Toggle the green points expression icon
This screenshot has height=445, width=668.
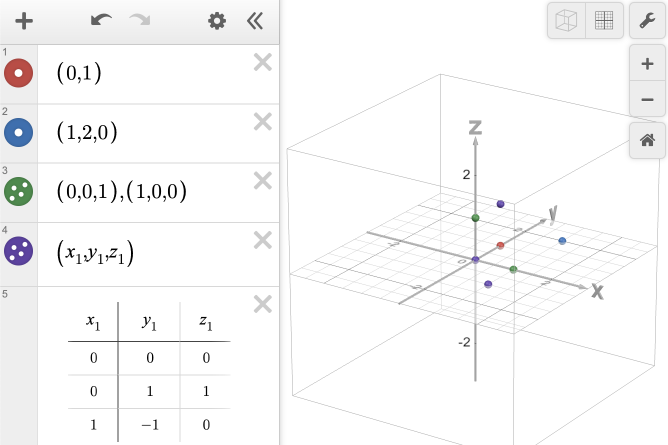pyautogui.click(x=19, y=191)
